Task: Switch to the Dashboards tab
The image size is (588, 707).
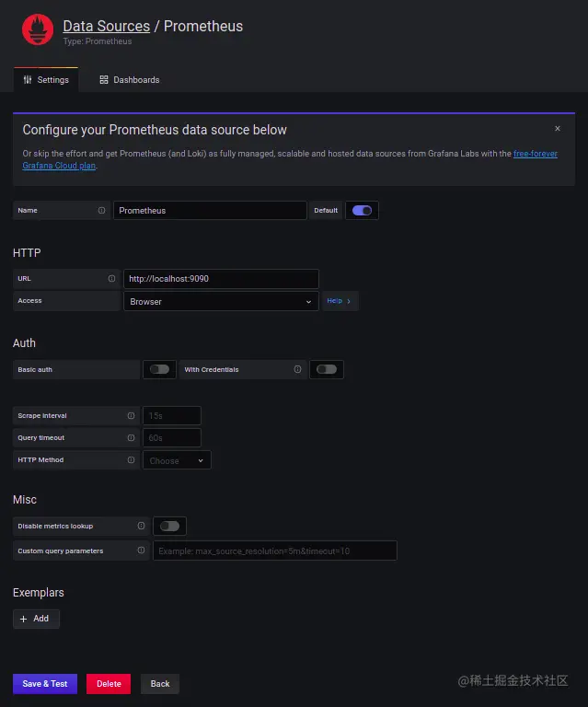Action: [x=130, y=80]
